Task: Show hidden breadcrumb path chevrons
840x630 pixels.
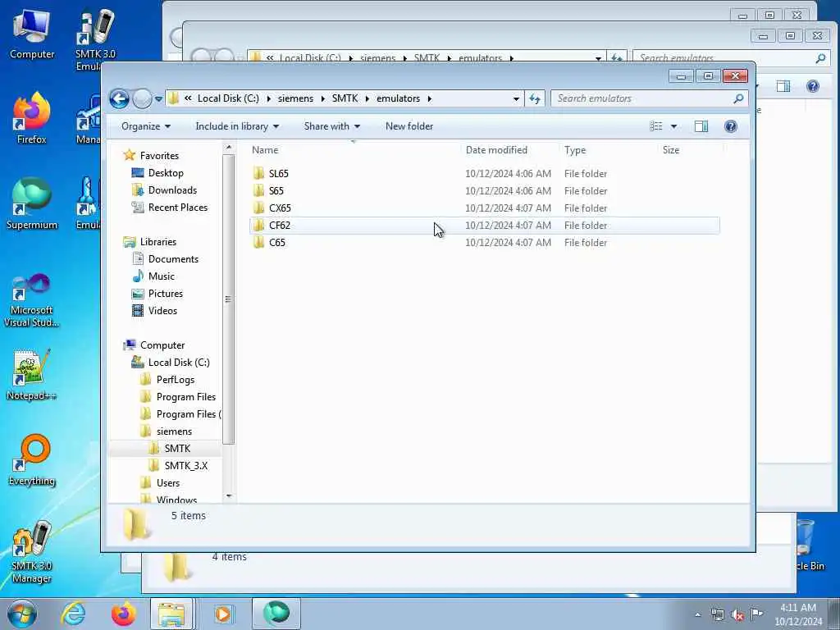Action: [x=188, y=98]
